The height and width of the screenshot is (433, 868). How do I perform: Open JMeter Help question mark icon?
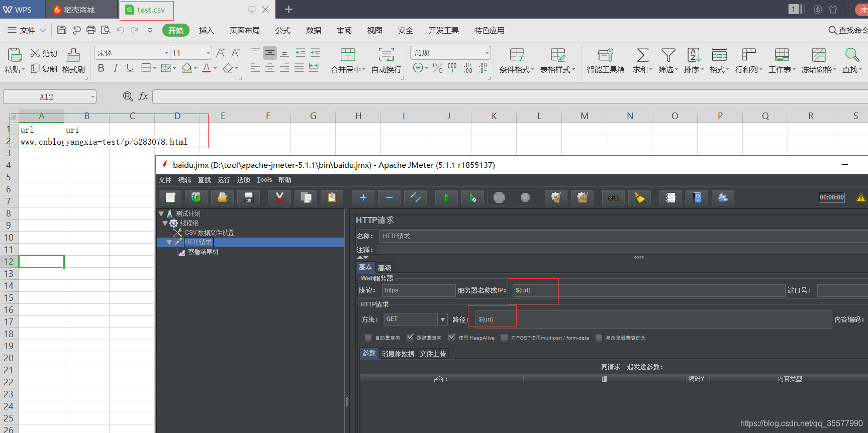(x=697, y=197)
